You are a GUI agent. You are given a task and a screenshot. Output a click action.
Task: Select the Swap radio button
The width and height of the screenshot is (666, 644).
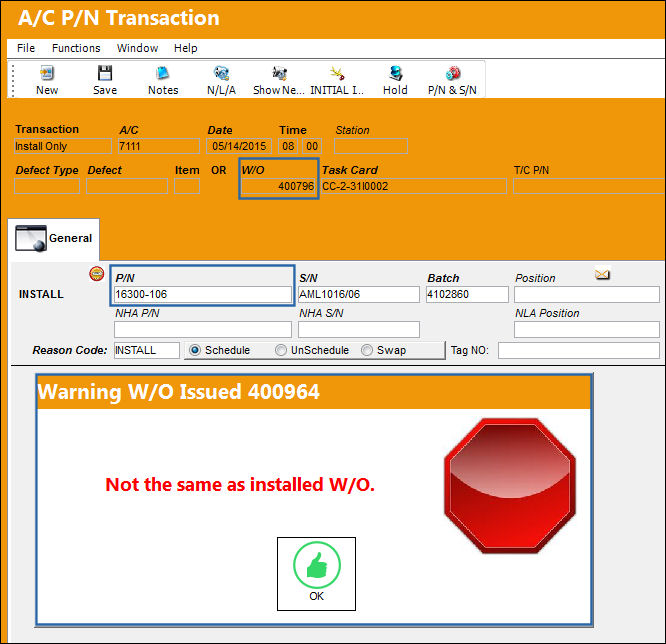point(367,350)
